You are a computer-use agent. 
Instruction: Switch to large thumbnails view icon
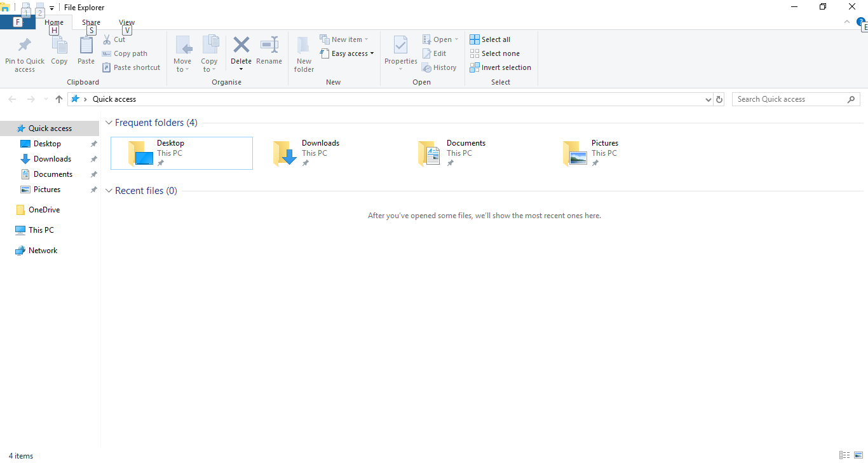click(858, 455)
